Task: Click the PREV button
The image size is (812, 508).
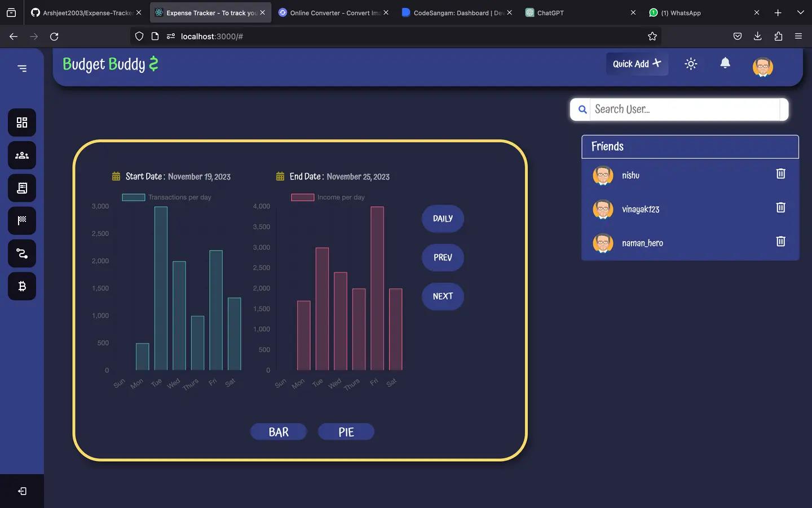Action: (443, 257)
